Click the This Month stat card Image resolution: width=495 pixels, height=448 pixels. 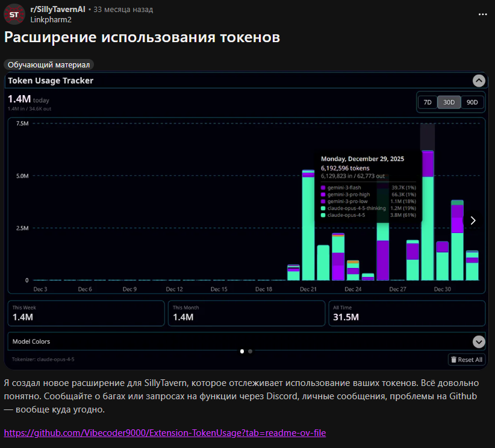(x=246, y=313)
